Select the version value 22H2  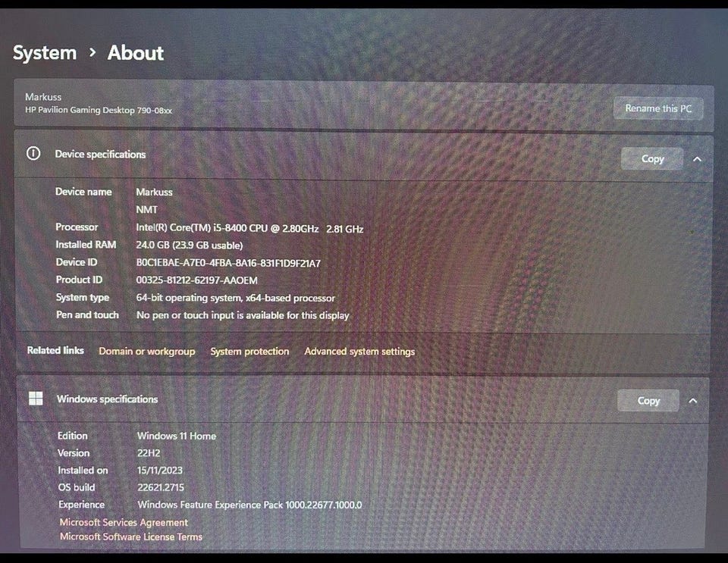click(149, 453)
